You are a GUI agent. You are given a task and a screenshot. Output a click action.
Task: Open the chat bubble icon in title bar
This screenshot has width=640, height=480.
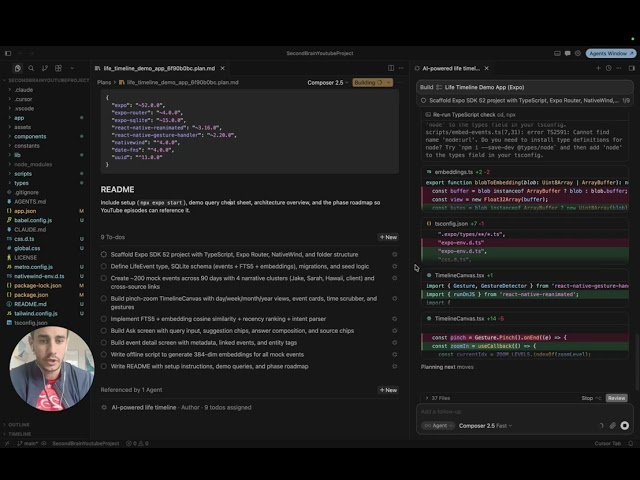coord(567,53)
